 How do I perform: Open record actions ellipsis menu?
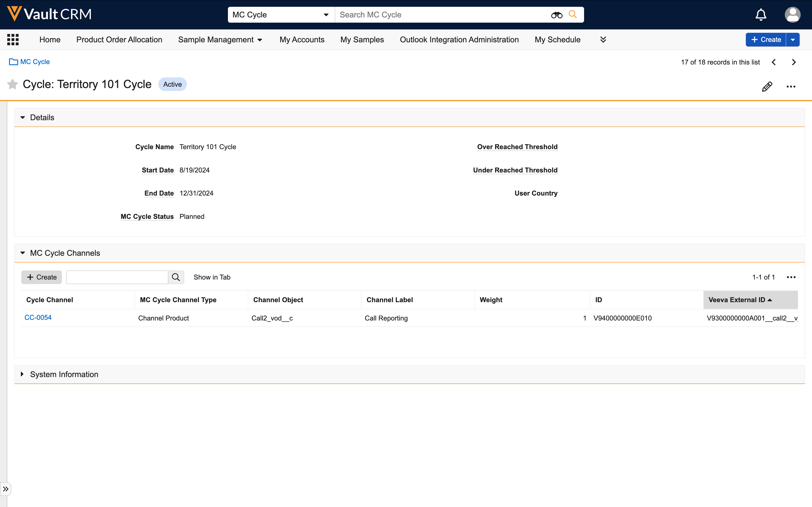[791, 86]
